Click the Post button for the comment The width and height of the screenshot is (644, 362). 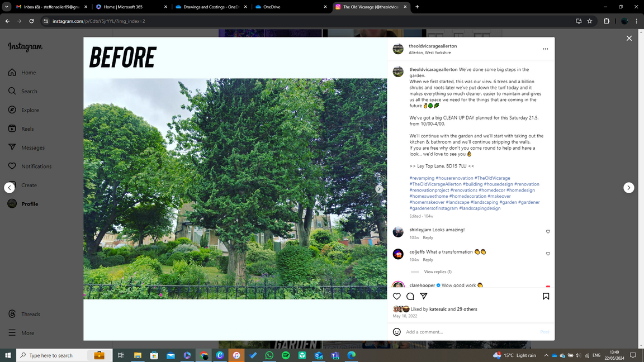[544, 332]
